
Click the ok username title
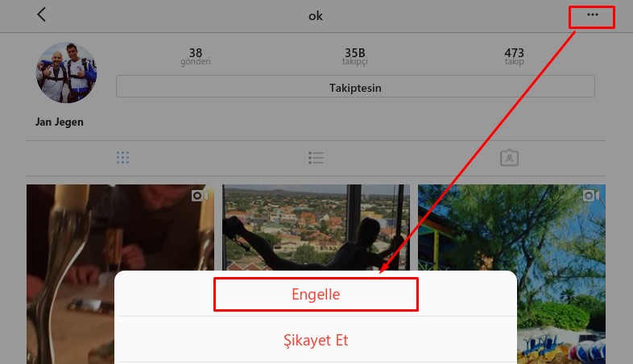tap(315, 16)
